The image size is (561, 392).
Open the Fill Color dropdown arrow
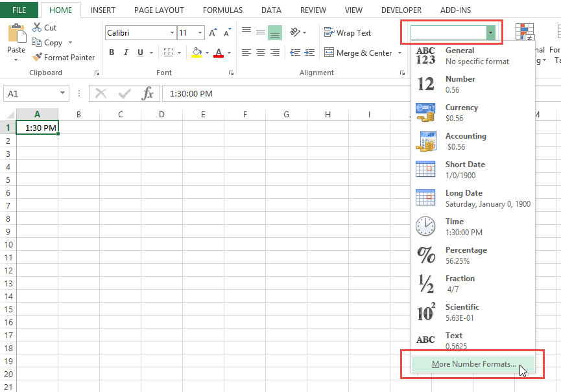[x=208, y=53]
